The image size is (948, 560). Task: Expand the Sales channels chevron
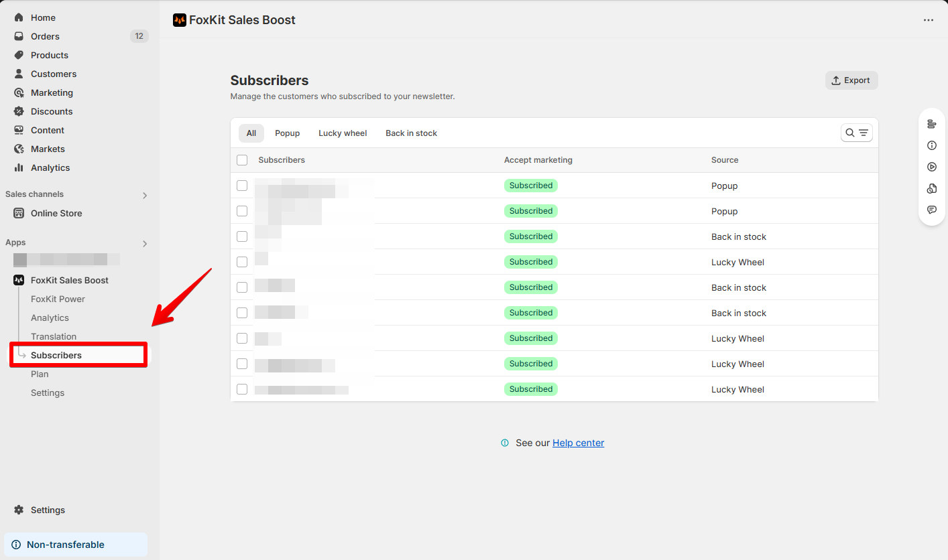(145, 196)
